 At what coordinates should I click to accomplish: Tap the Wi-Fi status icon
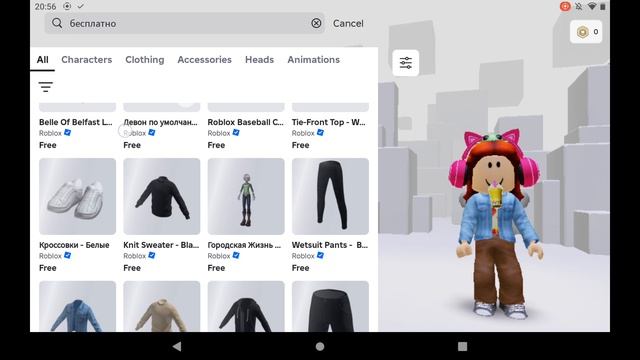coord(591,6)
